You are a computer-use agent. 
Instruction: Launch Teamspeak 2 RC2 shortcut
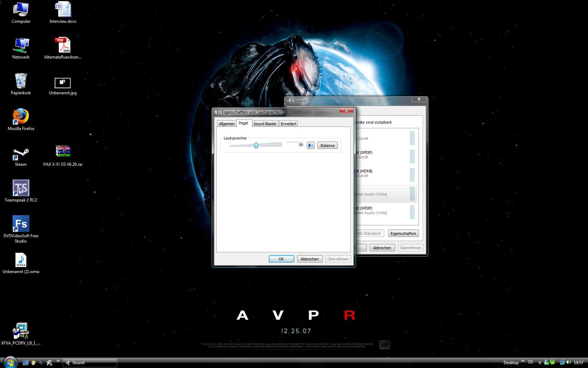pos(21,191)
